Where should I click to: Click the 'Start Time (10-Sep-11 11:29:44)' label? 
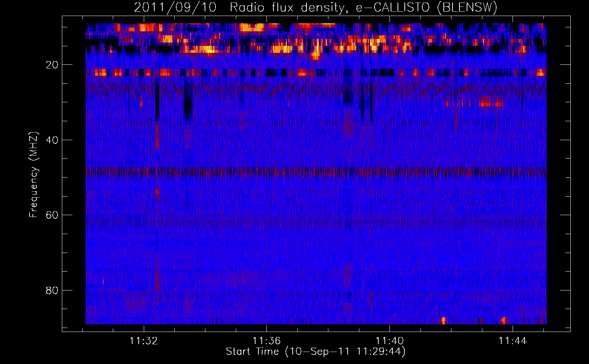click(x=316, y=352)
